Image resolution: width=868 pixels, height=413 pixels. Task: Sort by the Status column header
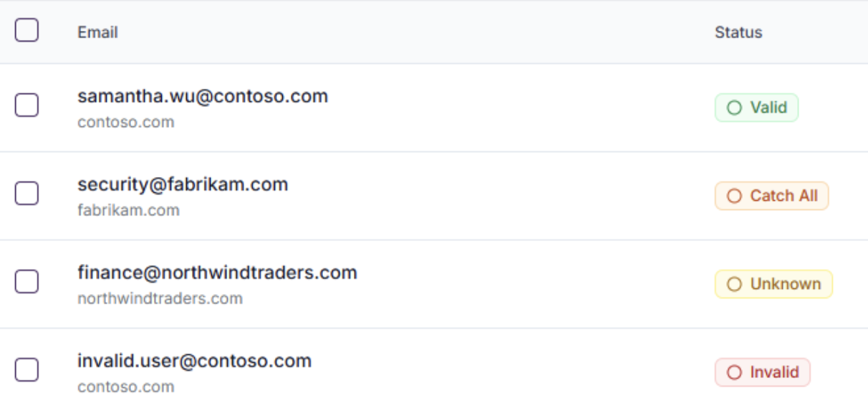click(738, 32)
